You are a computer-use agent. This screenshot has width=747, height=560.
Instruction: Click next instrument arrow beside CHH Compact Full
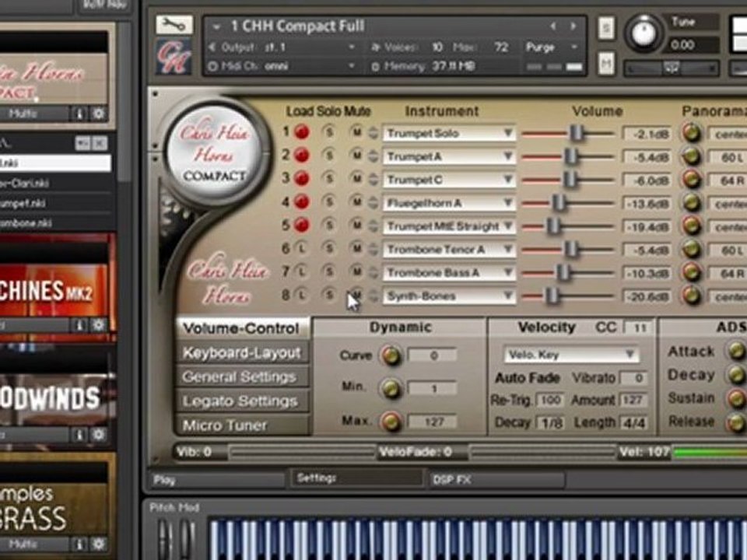pyautogui.click(x=573, y=26)
